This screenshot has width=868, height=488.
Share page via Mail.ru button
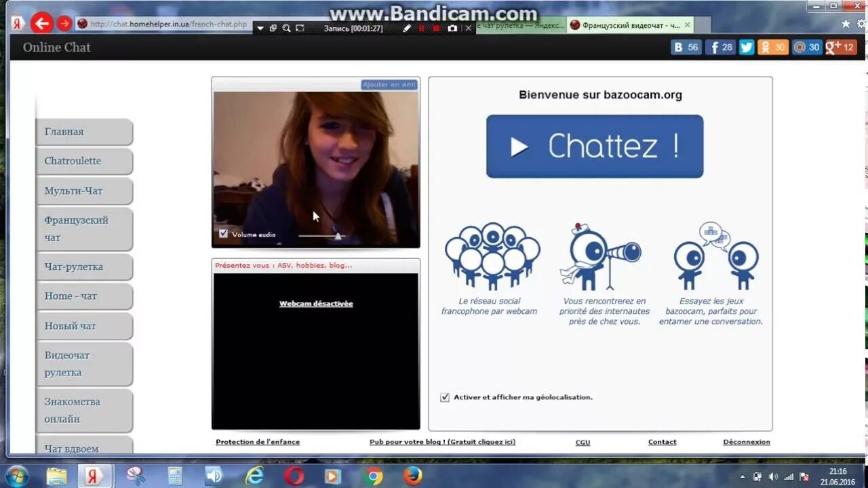coord(807,47)
